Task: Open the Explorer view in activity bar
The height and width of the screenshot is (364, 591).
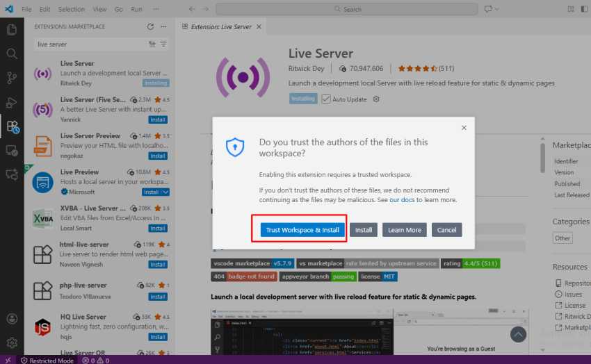Action: [12, 29]
